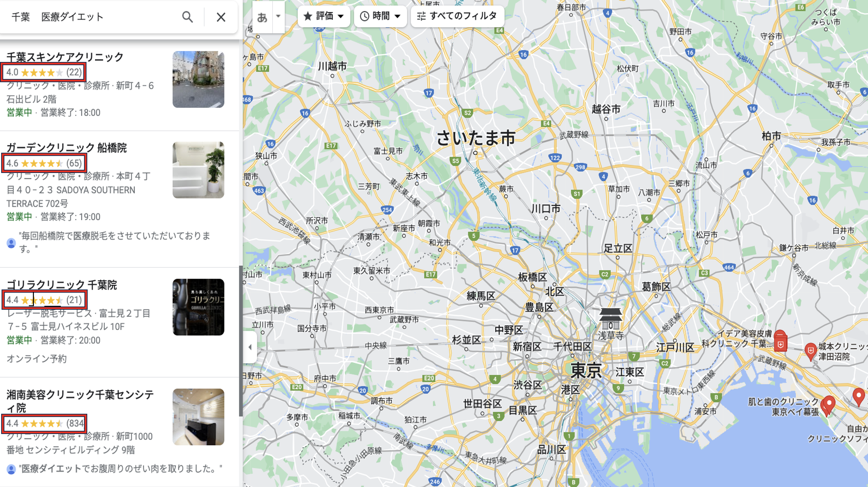Screen dimensions: 868x487
Task: Open 湘南美容クリニック千葉センシティ院 listing
Action: tap(80, 401)
